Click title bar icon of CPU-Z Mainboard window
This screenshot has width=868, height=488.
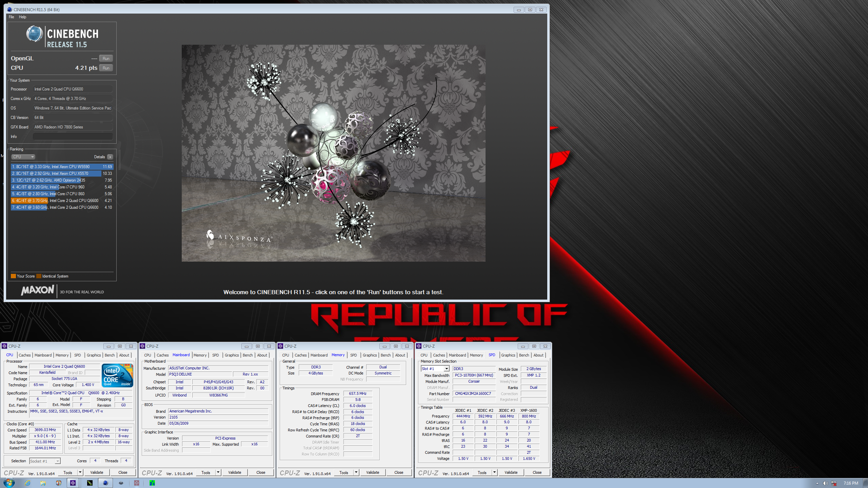click(142, 346)
